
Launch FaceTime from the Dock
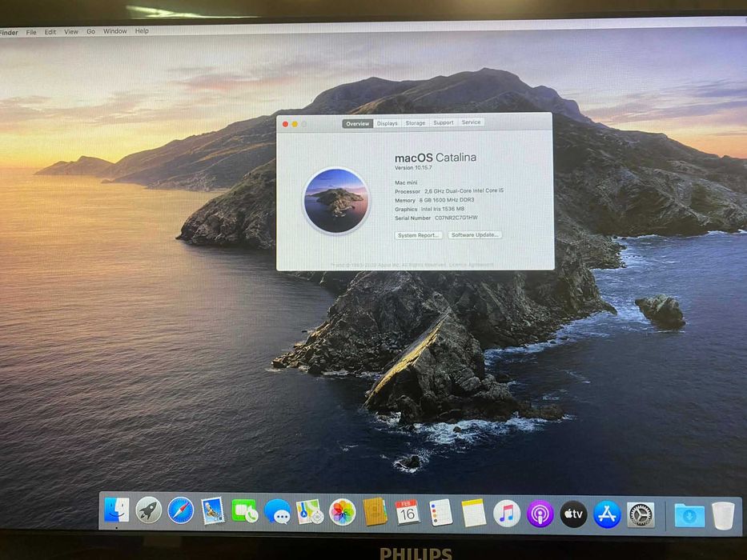(245, 512)
